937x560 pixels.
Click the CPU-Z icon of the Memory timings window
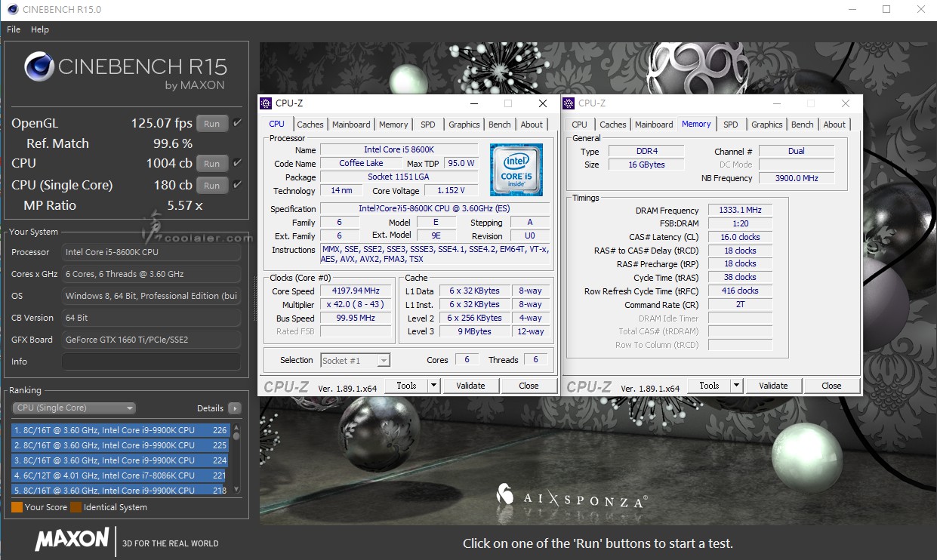(569, 103)
